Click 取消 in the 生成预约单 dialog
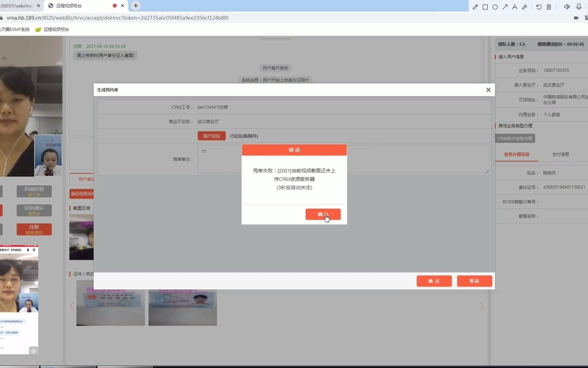Image resolution: width=588 pixels, height=368 pixels. tap(474, 281)
